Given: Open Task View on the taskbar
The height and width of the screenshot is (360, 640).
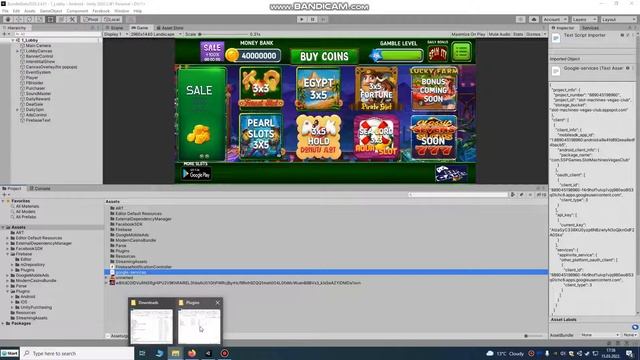Looking at the screenshot, I should 142,353.
